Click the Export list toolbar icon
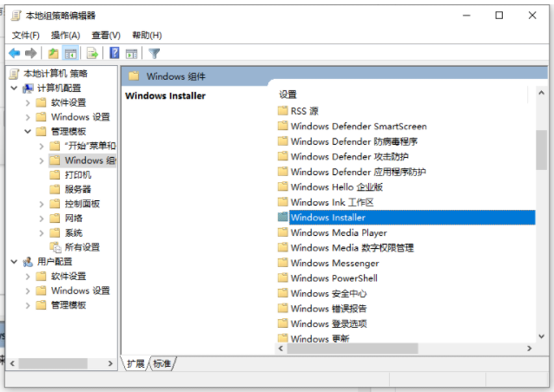The height and width of the screenshot is (392, 554). (x=92, y=54)
